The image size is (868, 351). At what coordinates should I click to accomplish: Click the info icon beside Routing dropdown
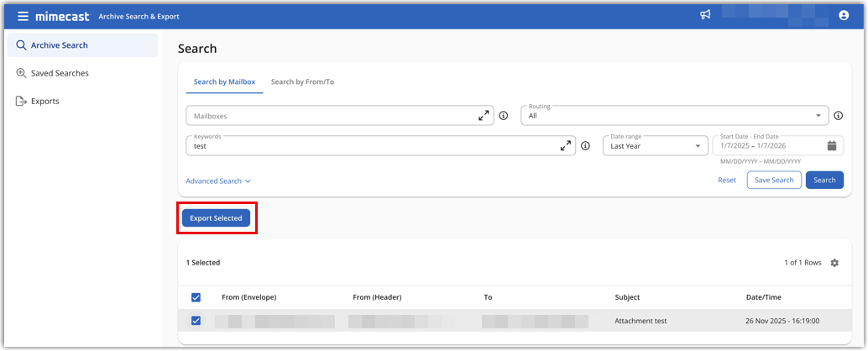pyautogui.click(x=838, y=116)
